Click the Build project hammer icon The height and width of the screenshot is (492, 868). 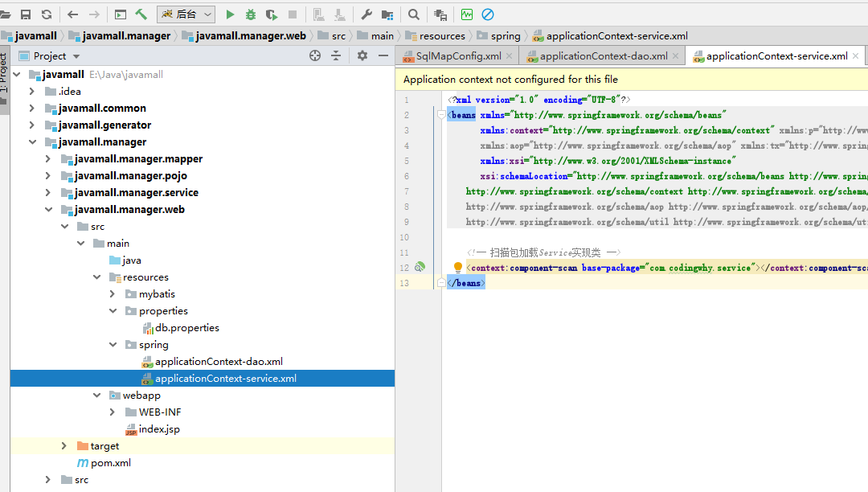(x=141, y=14)
